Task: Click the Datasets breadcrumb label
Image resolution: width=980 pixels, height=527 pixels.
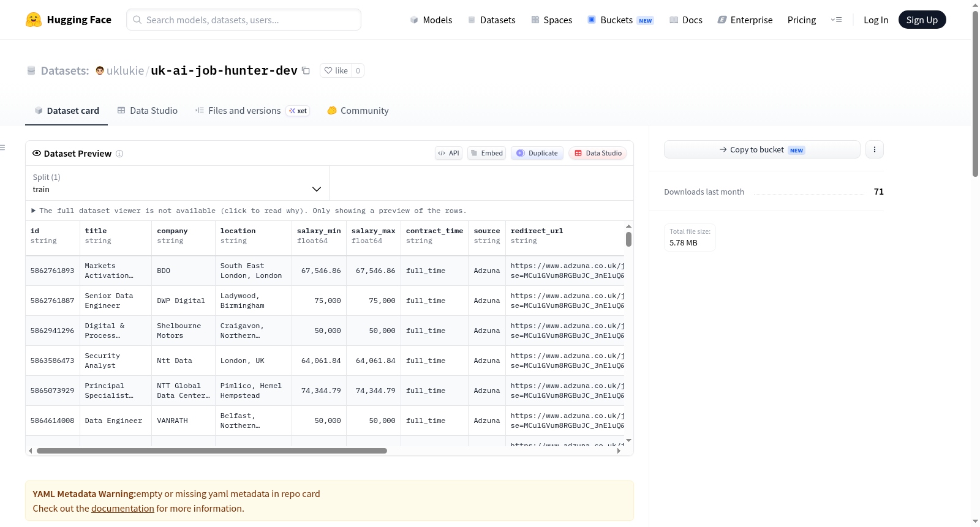Action: (x=65, y=70)
